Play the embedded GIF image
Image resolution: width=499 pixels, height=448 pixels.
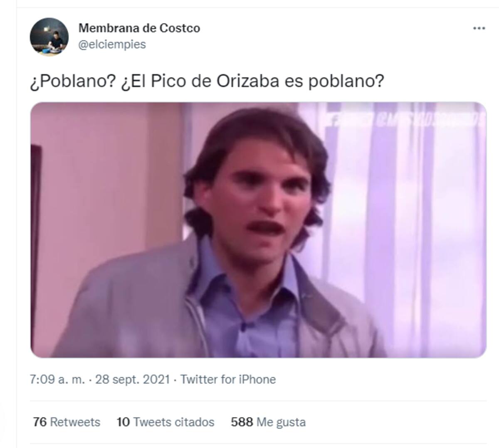click(258, 230)
